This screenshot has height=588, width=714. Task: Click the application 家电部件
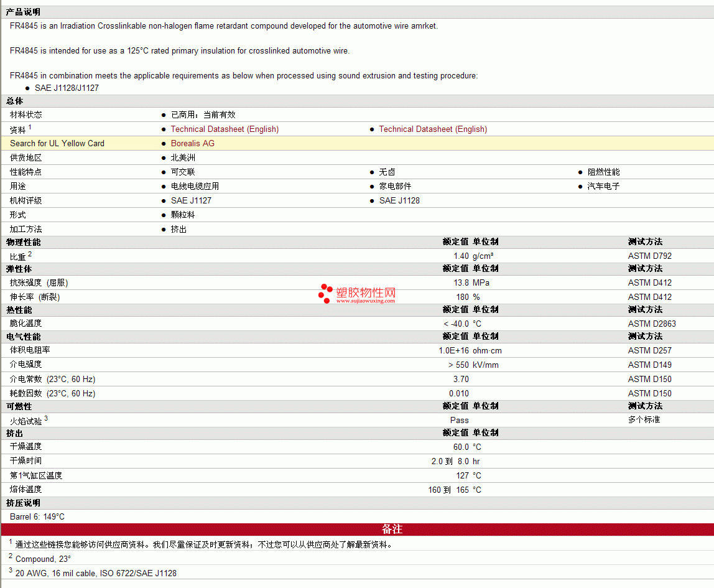tap(396, 186)
